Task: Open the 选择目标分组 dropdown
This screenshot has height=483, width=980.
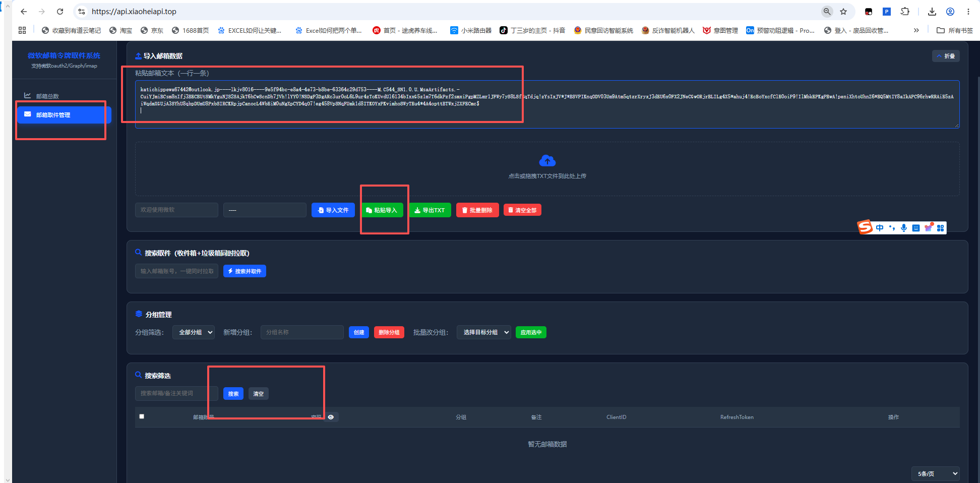Action: point(484,332)
